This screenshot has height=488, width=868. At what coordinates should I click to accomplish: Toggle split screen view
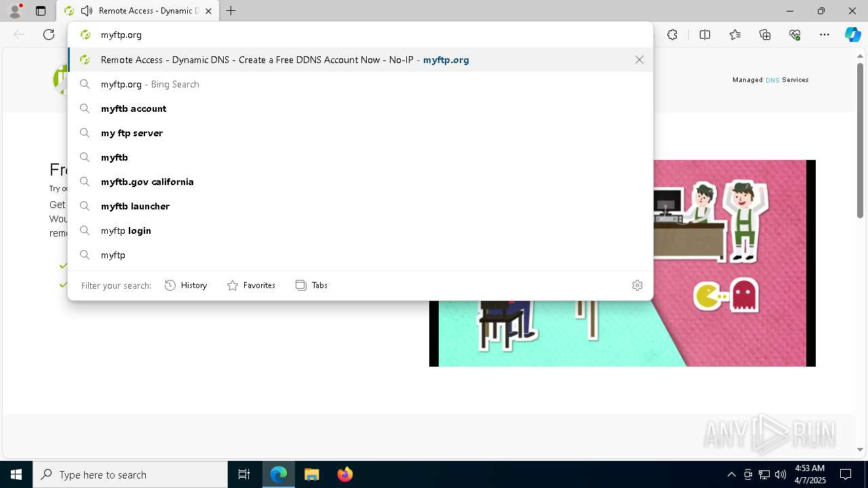point(705,35)
